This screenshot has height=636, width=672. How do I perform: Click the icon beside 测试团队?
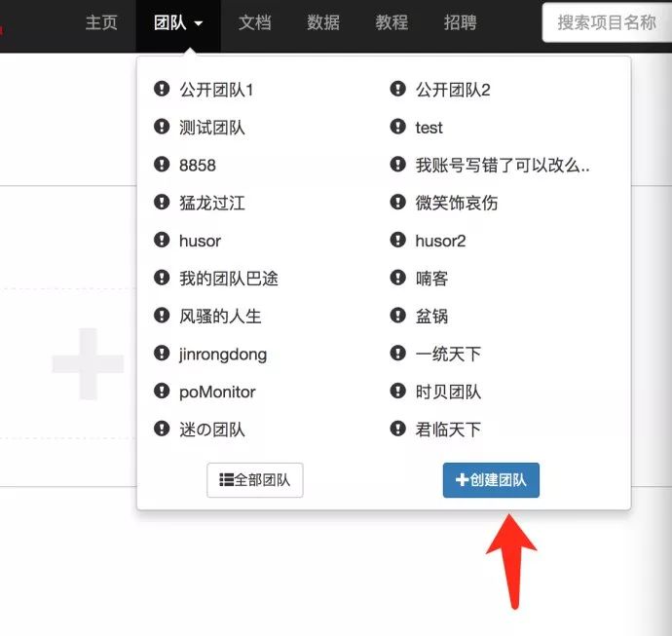[162, 127]
